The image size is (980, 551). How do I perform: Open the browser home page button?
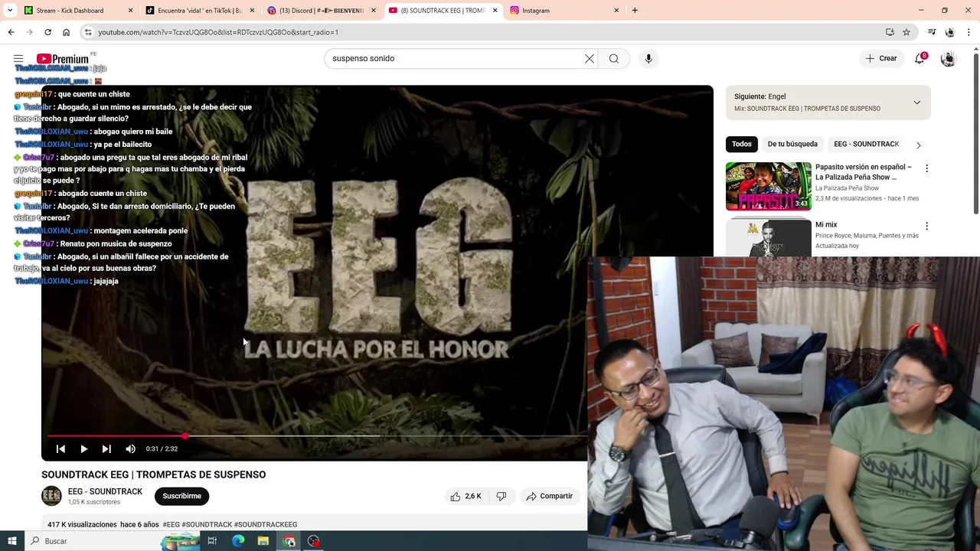[x=66, y=32]
